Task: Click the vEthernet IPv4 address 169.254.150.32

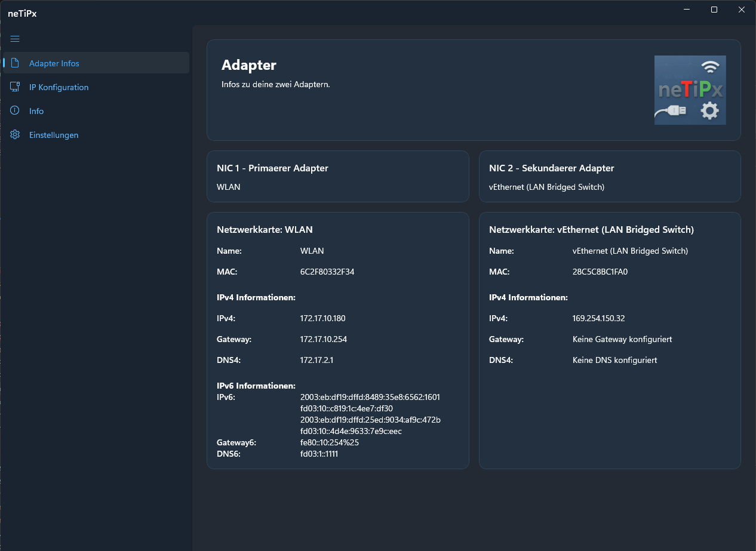Action: pyautogui.click(x=598, y=319)
